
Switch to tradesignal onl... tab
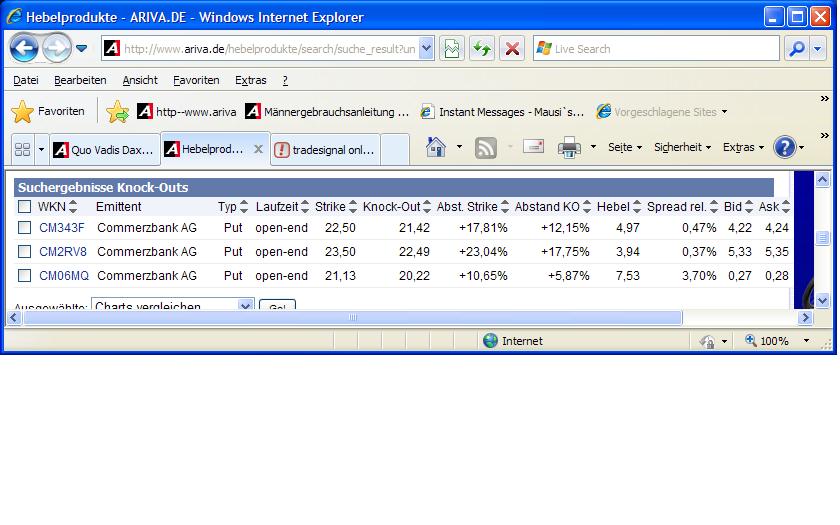coord(325,149)
